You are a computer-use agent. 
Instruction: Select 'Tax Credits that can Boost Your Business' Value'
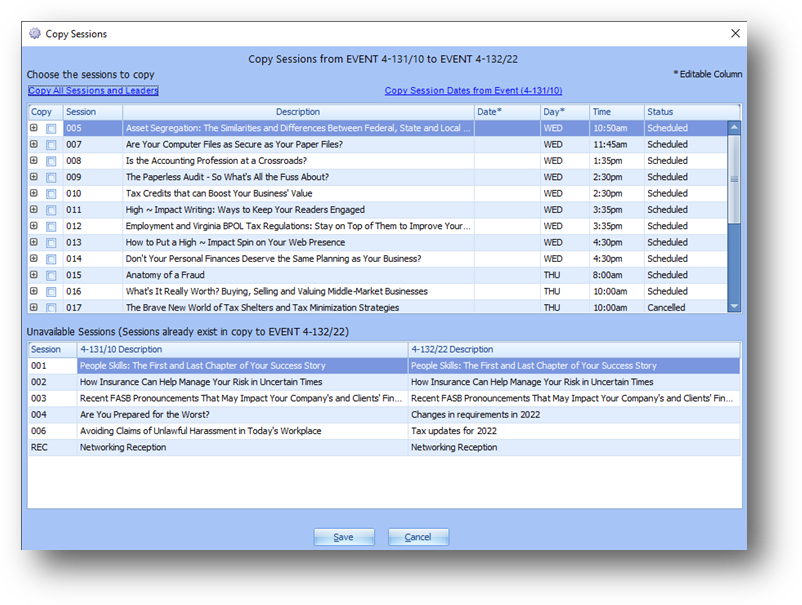[x=298, y=193]
